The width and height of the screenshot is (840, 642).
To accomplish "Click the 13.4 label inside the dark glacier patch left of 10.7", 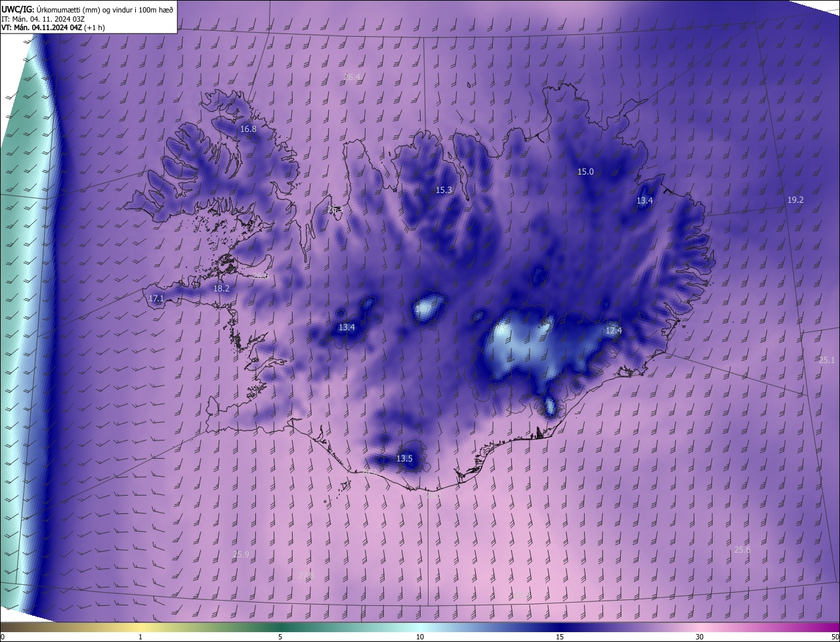I will [x=346, y=328].
